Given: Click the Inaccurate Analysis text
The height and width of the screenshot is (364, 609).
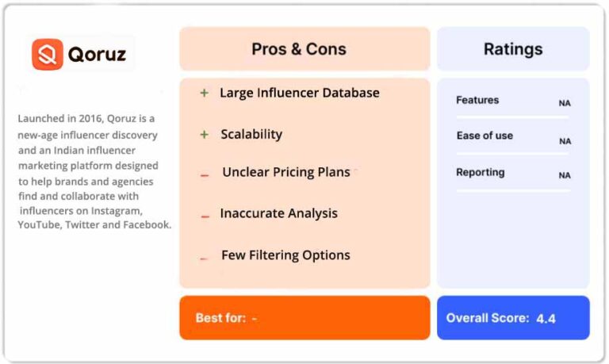Looking at the screenshot, I should coord(278,213).
